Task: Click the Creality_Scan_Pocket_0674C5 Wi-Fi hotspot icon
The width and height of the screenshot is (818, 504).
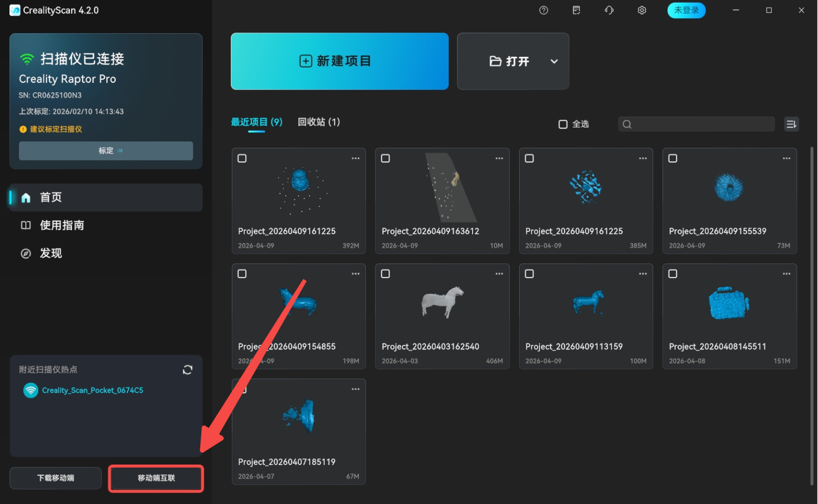Action: 31,390
